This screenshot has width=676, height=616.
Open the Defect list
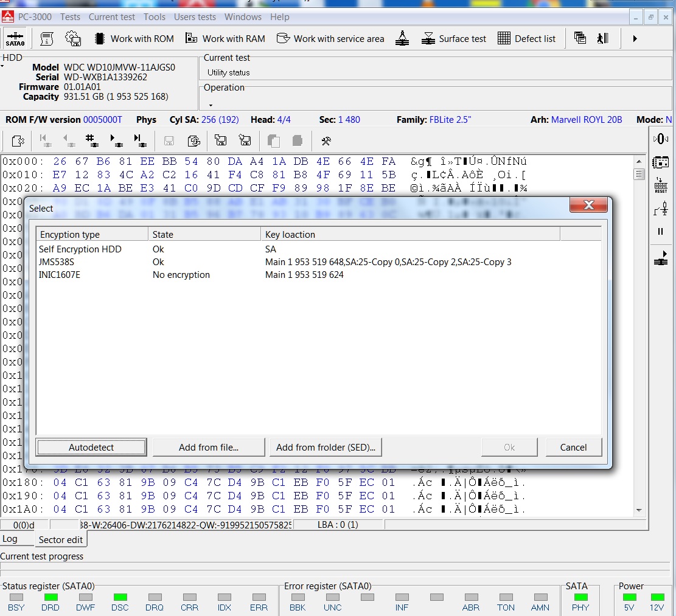(x=526, y=39)
